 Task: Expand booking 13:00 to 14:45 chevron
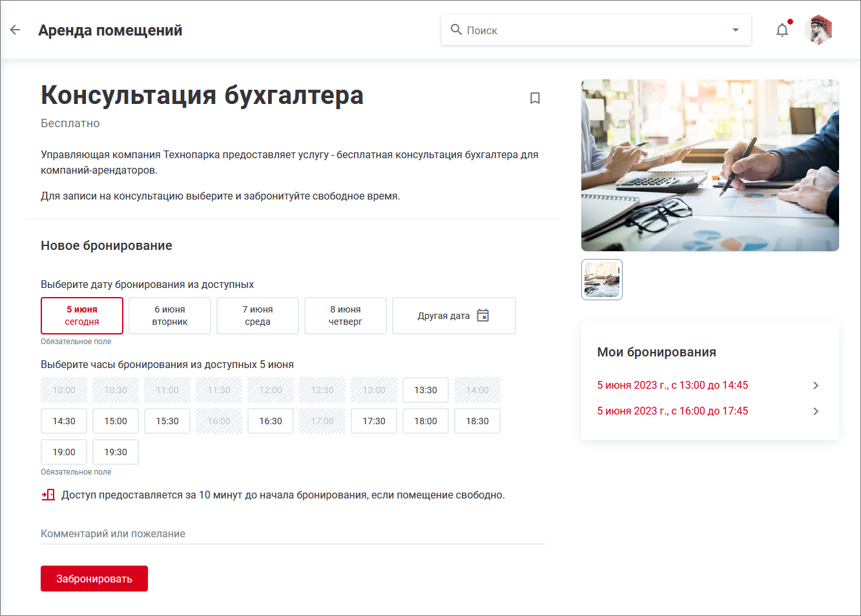(x=816, y=385)
